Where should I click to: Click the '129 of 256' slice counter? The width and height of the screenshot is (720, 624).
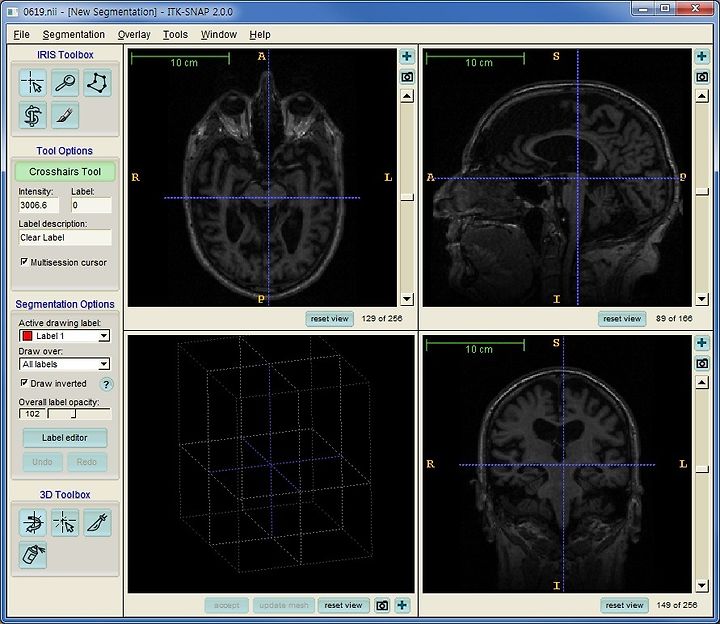tap(382, 319)
